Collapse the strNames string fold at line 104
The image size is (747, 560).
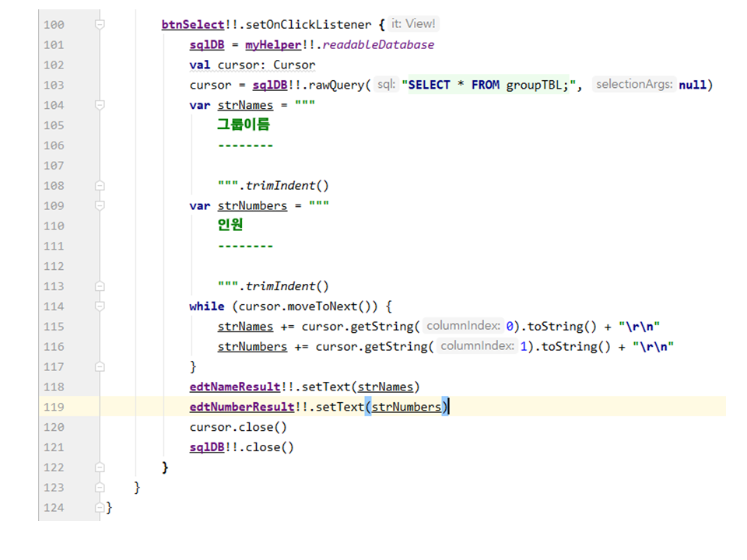click(100, 105)
